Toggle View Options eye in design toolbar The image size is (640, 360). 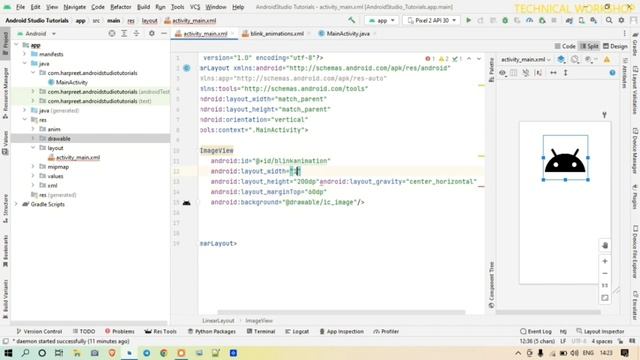[x=502, y=73]
